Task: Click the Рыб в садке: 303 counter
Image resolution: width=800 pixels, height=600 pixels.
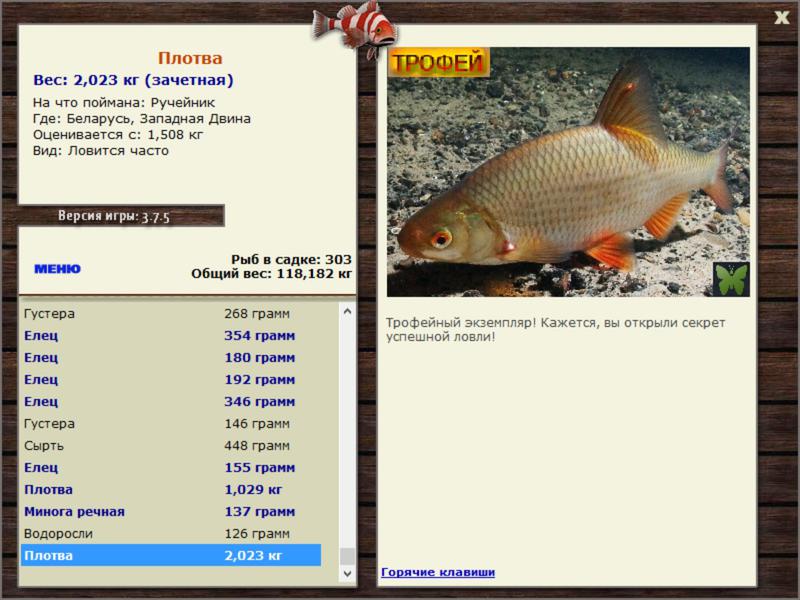Action: tap(291, 259)
